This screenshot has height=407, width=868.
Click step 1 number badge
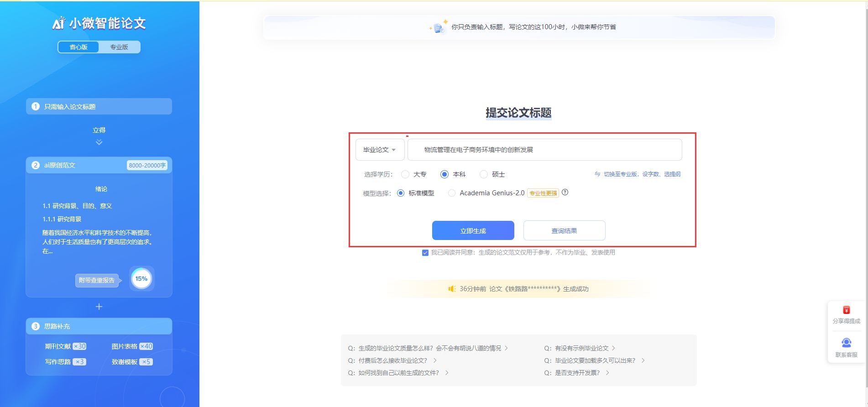pos(36,106)
